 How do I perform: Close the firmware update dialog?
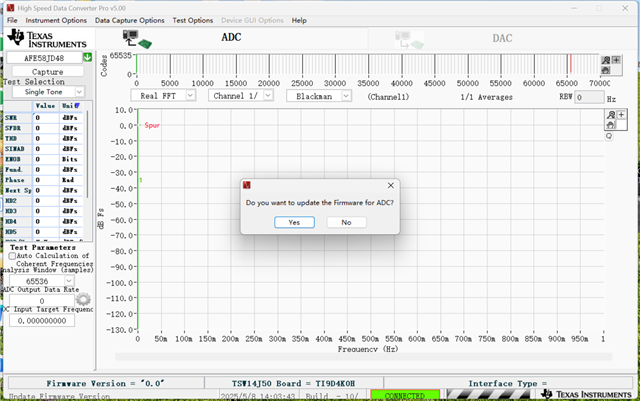[x=391, y=185]
